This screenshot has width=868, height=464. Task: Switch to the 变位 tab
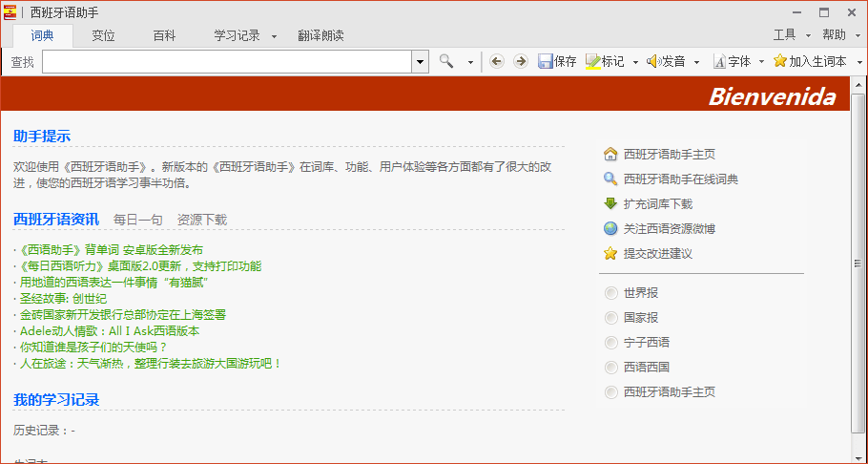pyautogui.click(x=103, y=35)
